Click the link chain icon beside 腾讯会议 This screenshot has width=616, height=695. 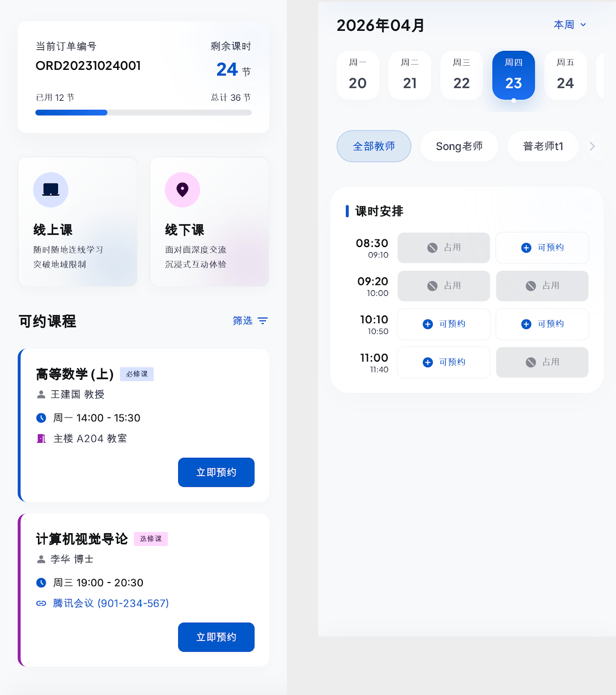pyautogui.click(x=41, y=604)
